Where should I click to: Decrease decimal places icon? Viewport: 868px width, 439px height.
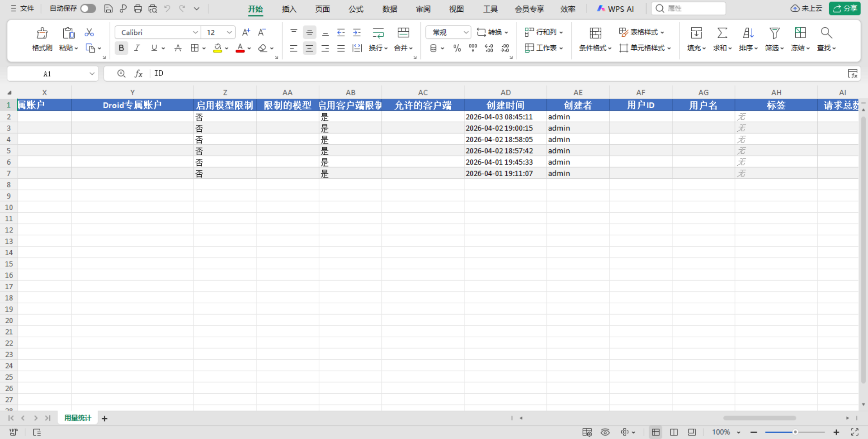(x=505, y=48)
